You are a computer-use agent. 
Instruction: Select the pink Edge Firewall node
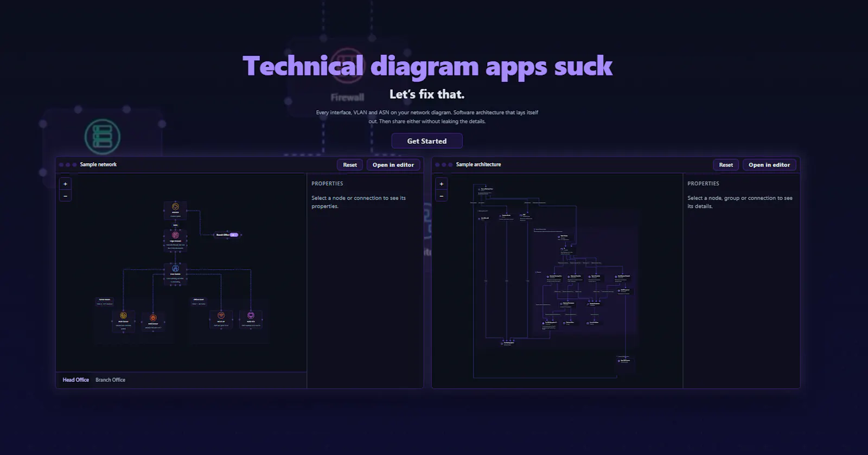click(x=175, y=240)
